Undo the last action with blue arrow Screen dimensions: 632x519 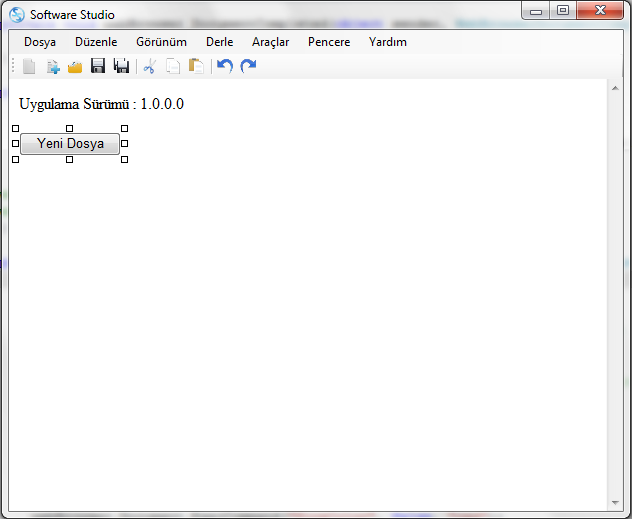(x=225, y=66)
